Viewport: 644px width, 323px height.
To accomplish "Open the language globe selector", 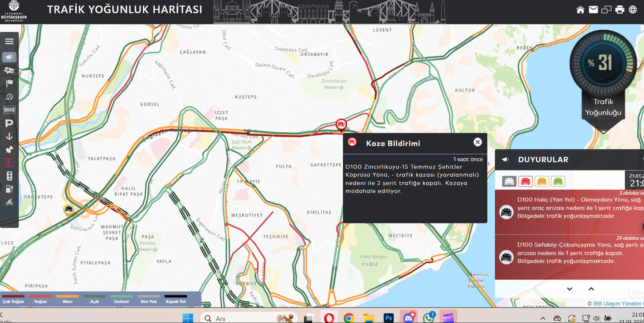I will [x=633, y=10].
